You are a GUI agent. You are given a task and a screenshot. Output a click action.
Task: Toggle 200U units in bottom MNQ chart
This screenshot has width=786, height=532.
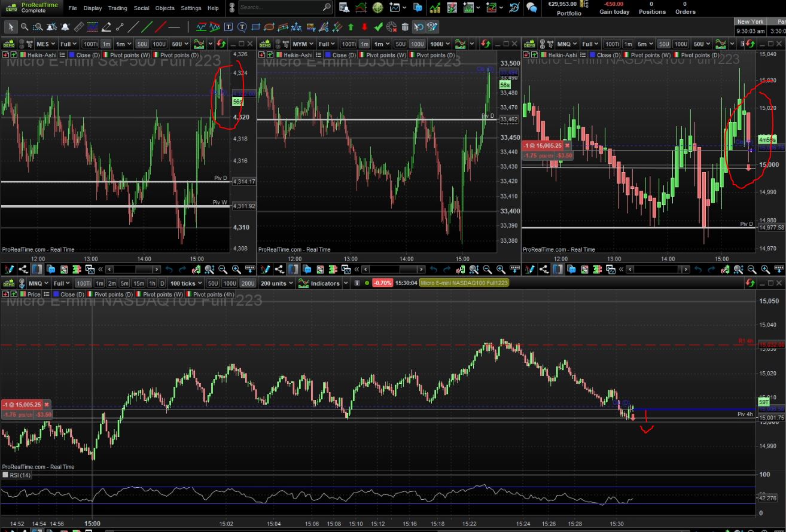248,283
